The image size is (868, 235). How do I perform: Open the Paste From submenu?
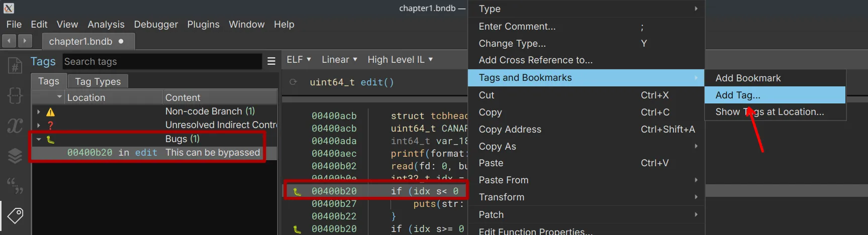[x=586, y=180]
